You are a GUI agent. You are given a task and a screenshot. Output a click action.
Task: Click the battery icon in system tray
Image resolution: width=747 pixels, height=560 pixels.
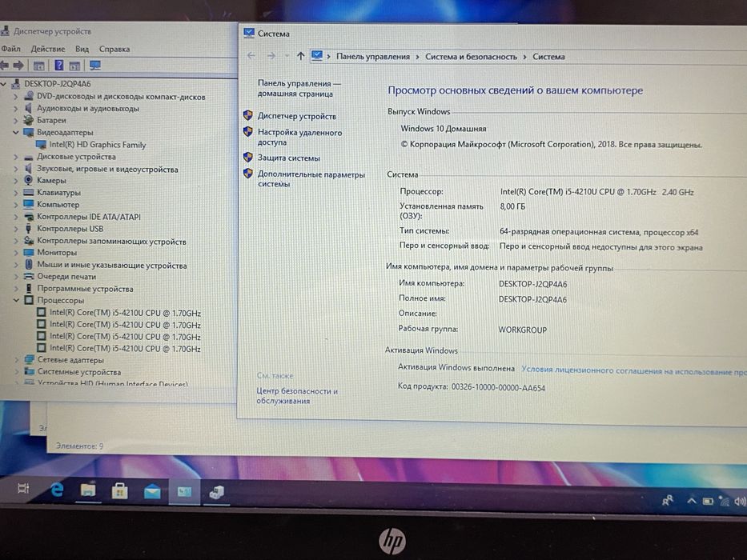(x=708, y=502)
